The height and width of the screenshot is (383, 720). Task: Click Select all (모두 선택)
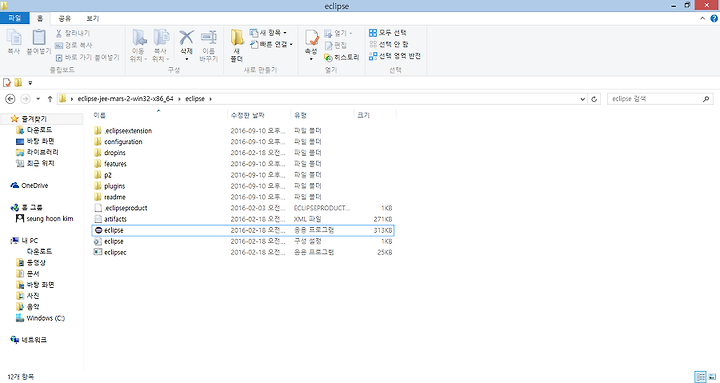point(388,33)
